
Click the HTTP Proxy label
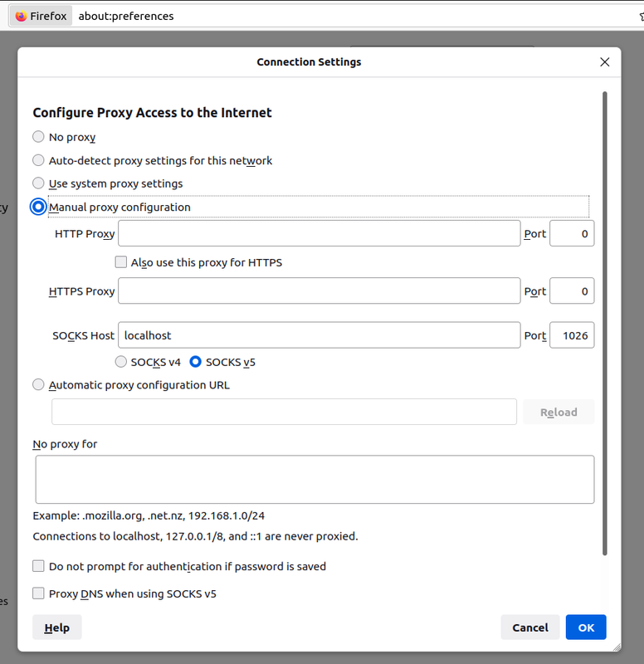85,234
